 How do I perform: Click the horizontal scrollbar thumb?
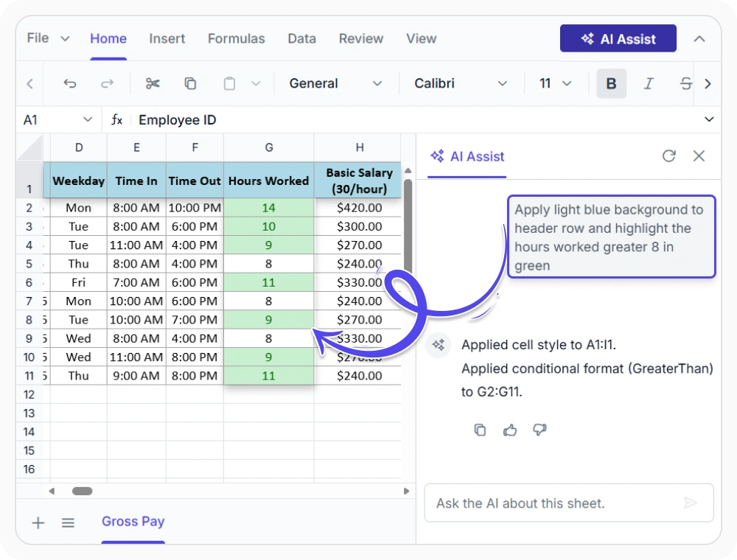point(83,491)
